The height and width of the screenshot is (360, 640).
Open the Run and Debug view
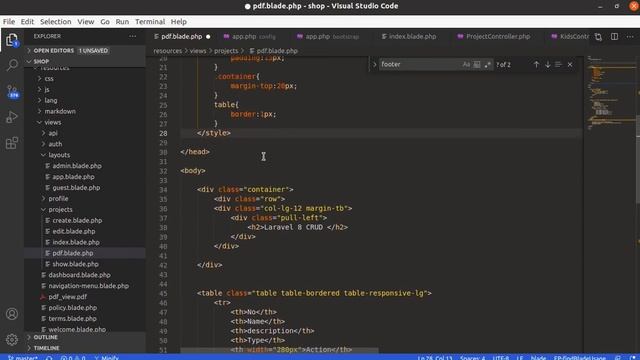(12, 117)
